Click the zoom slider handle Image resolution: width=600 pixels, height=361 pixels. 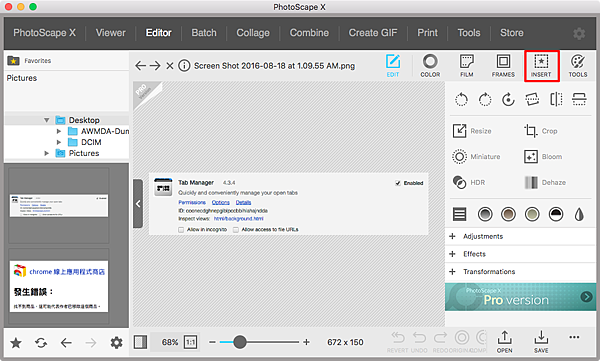[x=240, y=342]
